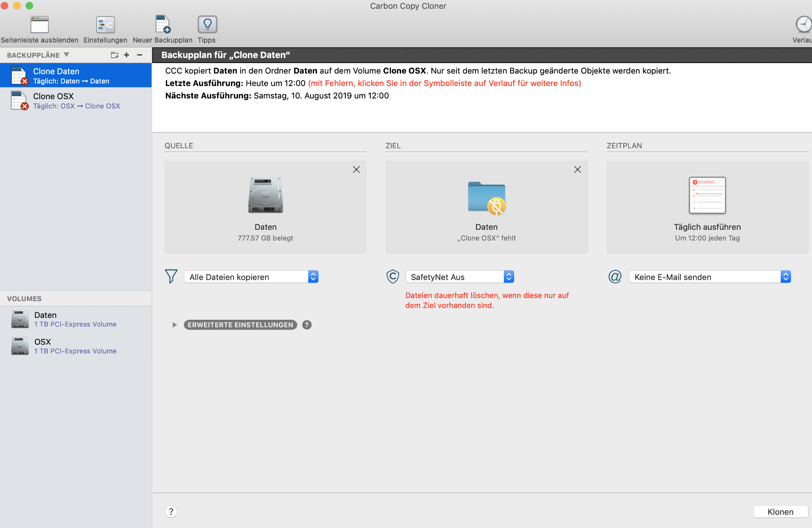Click the Nächste Ausführung date line
The image size is (812, 528).
tap(277, 96)
